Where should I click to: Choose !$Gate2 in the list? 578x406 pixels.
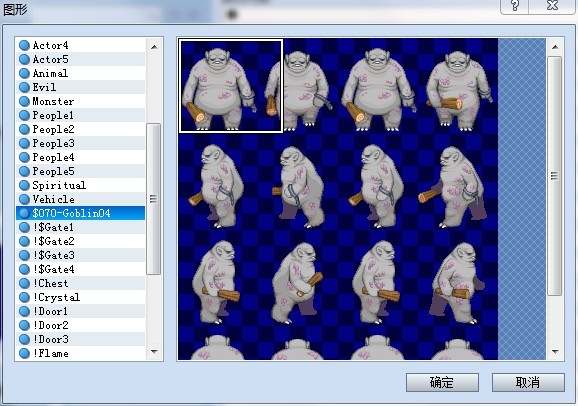click(x=80, y=241)
